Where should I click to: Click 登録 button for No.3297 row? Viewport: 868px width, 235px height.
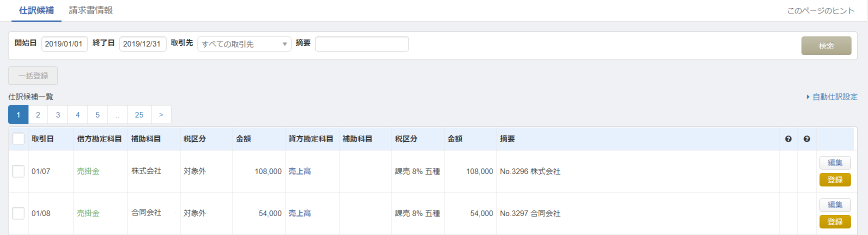tap(834, 222)
